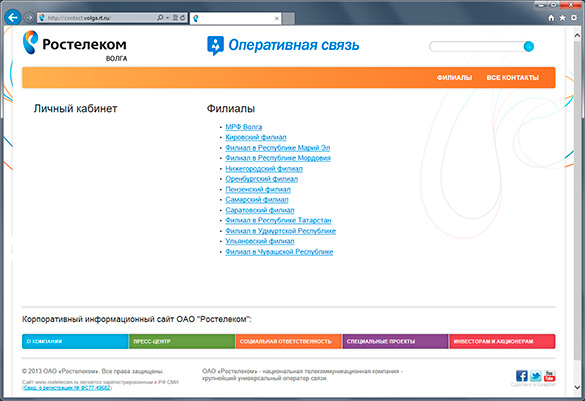Click the blue О КОМПАНИИ button
The height and width of the screenshot is (401, 585).
click(75, 341)
